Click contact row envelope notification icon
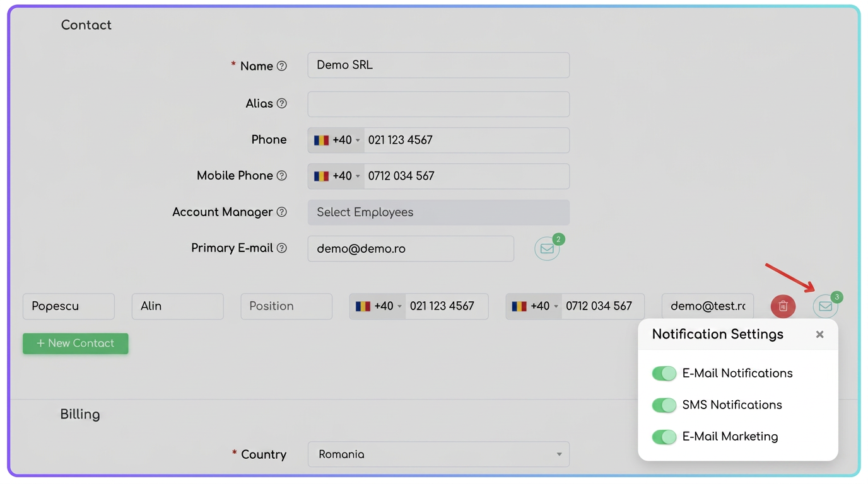The height and width of the screenshot is (484, 868). coord(825,306)
